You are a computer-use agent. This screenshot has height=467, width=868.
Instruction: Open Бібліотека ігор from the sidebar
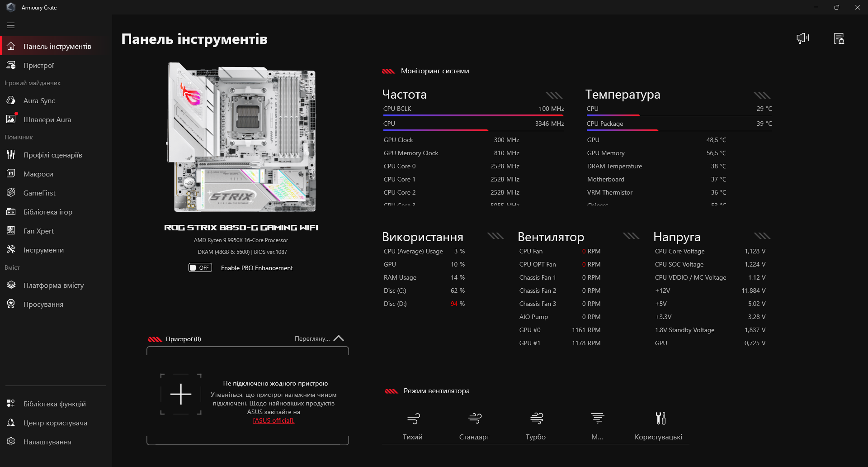[x=56, y=212]
